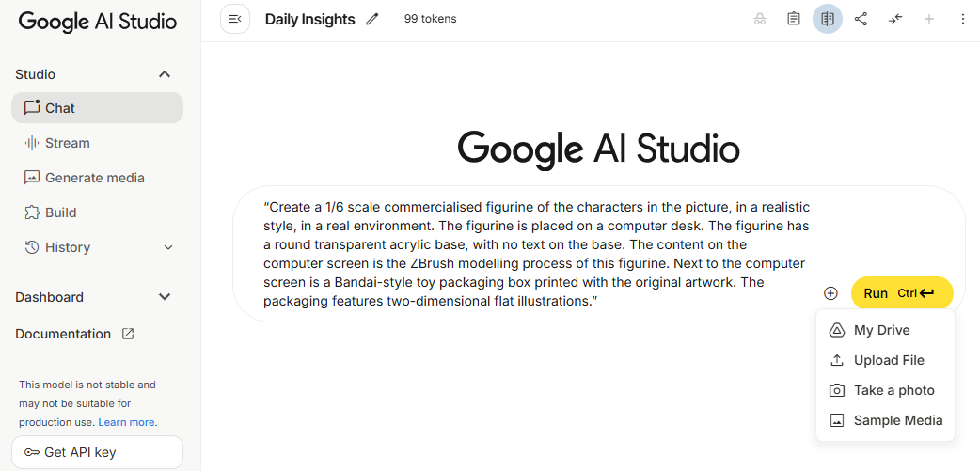
Task: Toggle incognito temporary chat icon
Action: point(760,19)
